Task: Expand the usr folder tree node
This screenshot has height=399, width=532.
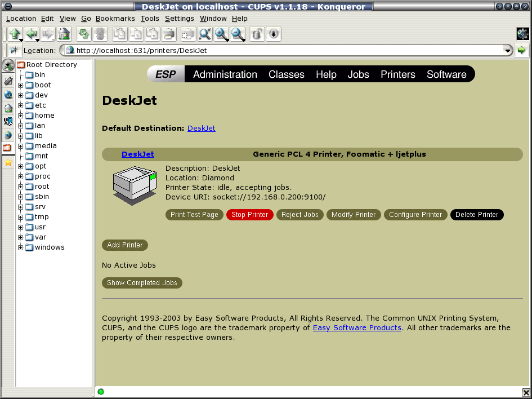Action: (20, 227)
